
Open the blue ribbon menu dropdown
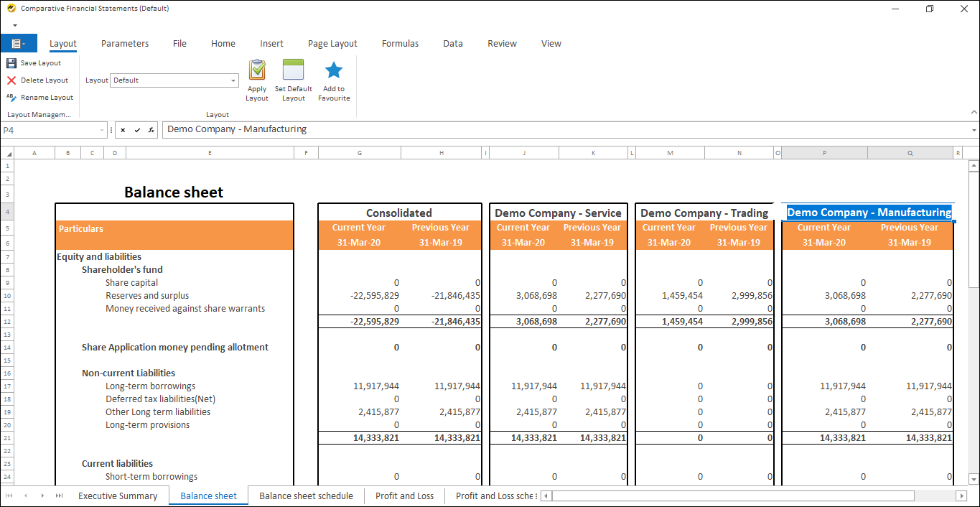[x=19, y=43]
